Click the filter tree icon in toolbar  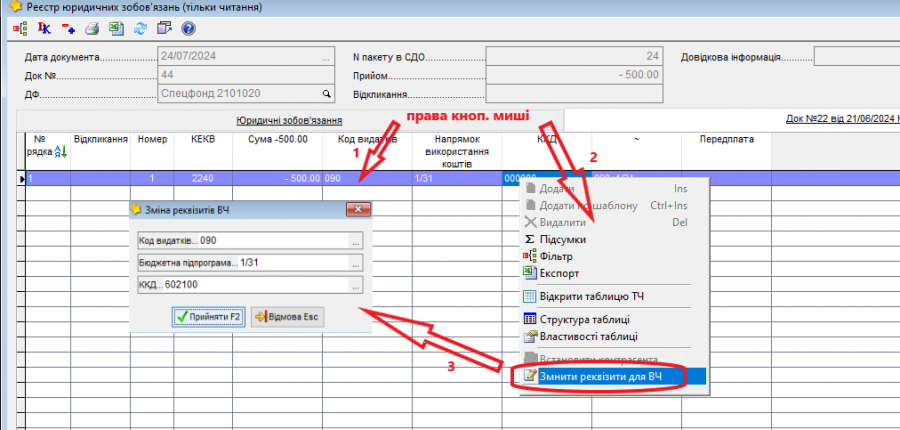pyautogui.click(x=20, y=29)
